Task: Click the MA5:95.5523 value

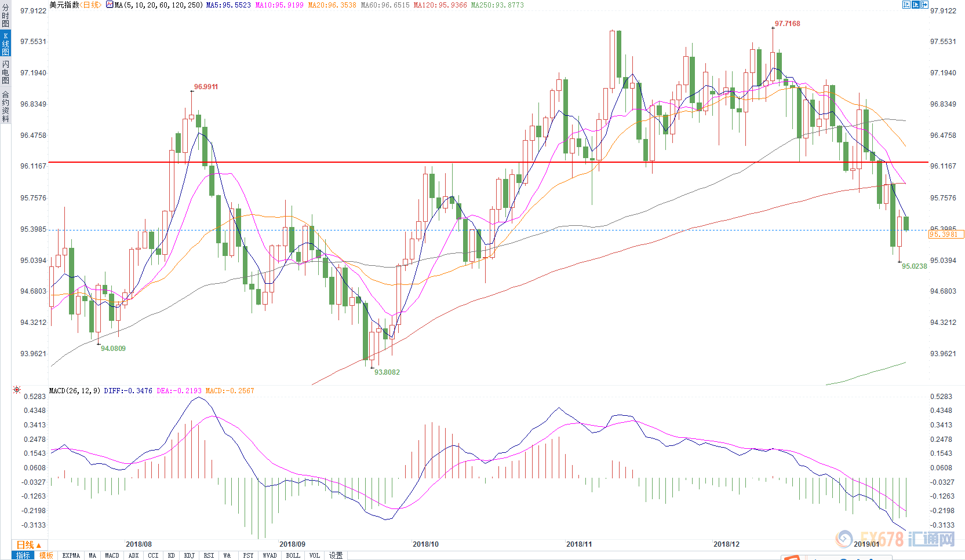Action: point(229,5)
